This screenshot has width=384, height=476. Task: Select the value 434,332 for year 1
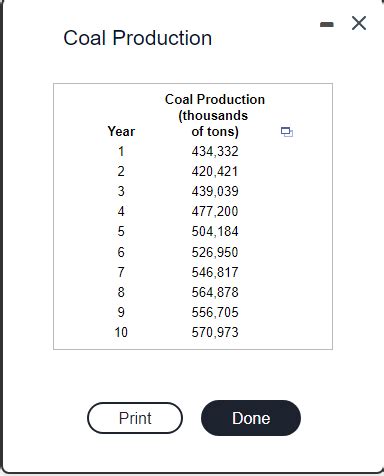tap(215, 151)
